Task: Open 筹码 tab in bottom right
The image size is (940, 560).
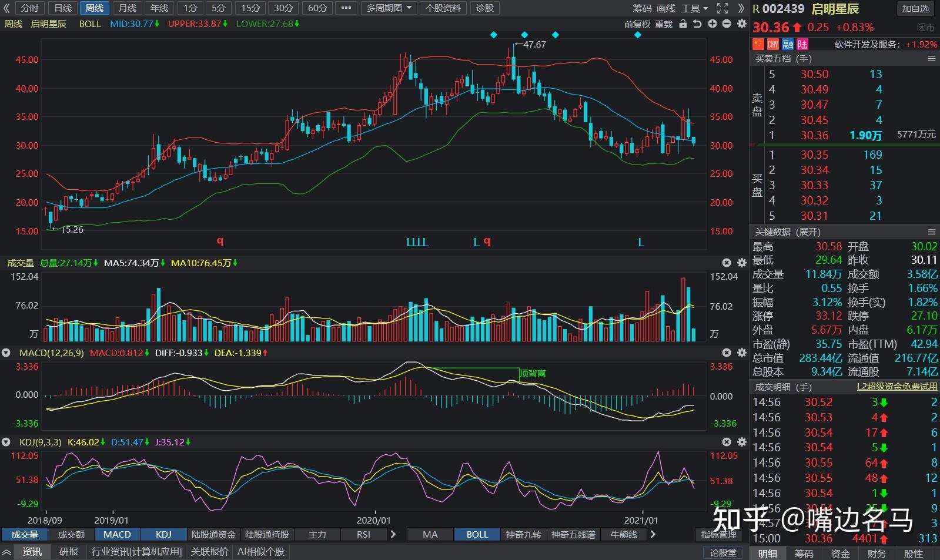Action: click(x=804, y=554)
